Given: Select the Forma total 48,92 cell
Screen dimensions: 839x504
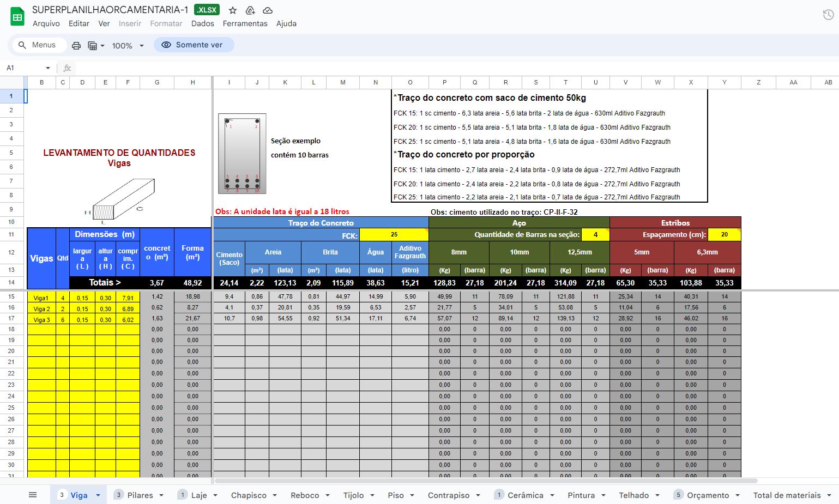Looking at the screenshot, I should tap(192, 283).
